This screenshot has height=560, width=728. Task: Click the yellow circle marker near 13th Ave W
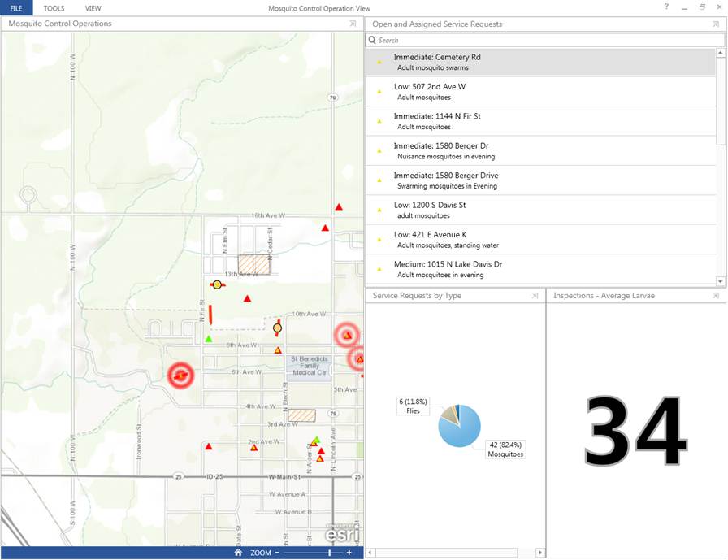pyautogui.click(x=217, y=284)
